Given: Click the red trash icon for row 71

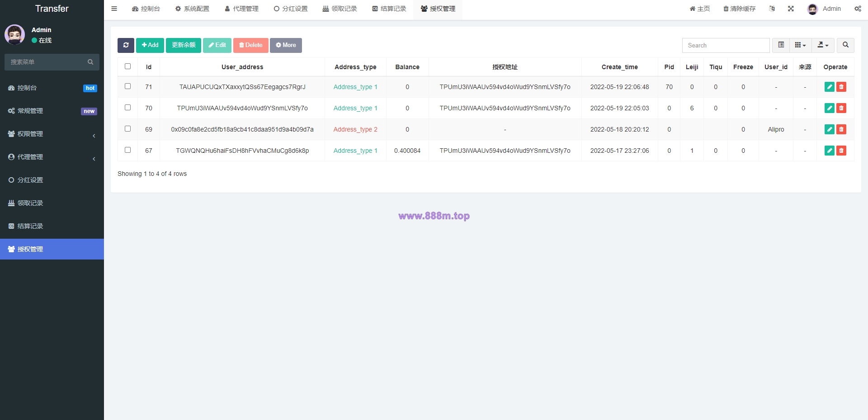Looking at the screenshot, I should click(x=841, y=87).
